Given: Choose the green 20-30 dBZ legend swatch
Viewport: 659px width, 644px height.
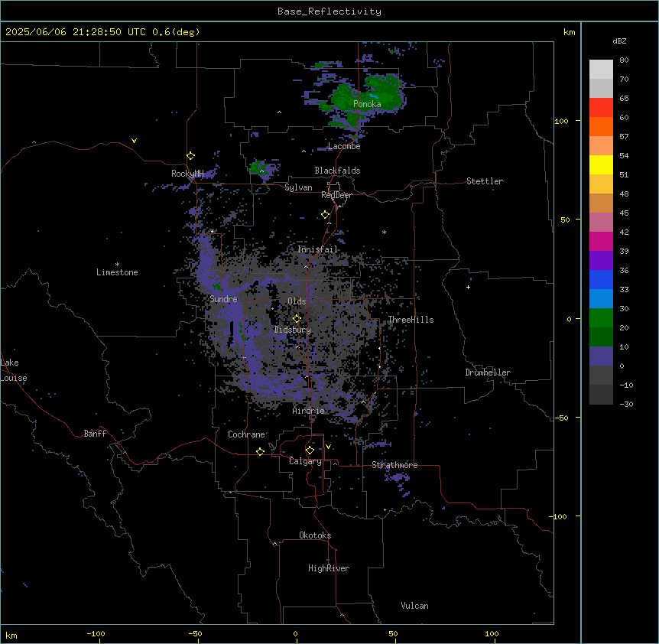Looking at the screenshot, I should [x=601, y=318].
